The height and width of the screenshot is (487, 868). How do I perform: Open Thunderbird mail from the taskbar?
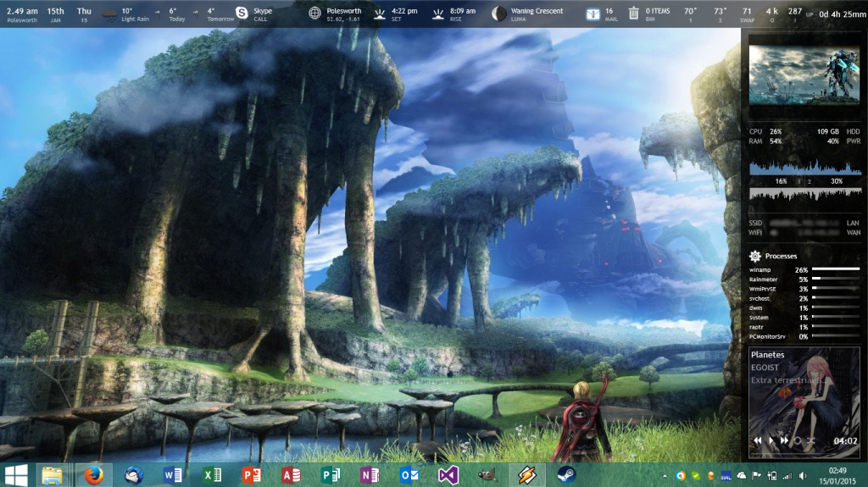pyautogui.click(x=133, y=475)
